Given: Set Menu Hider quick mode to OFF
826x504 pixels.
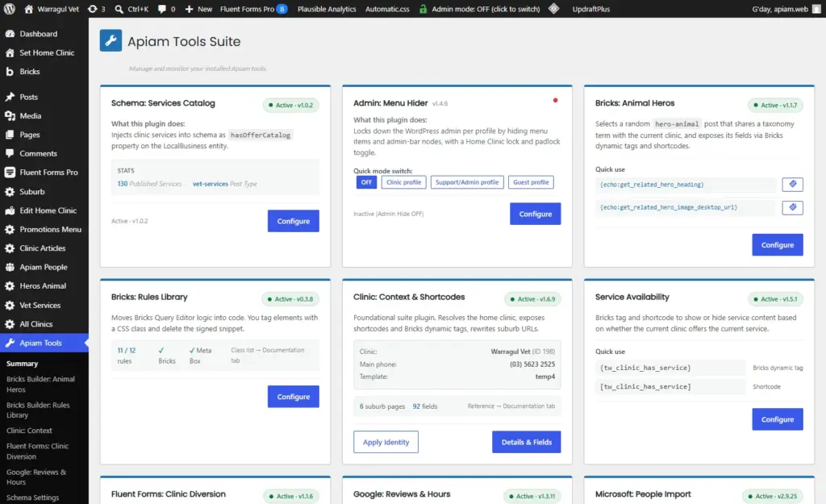Looking at the screenshot, I should coord(366,182).
